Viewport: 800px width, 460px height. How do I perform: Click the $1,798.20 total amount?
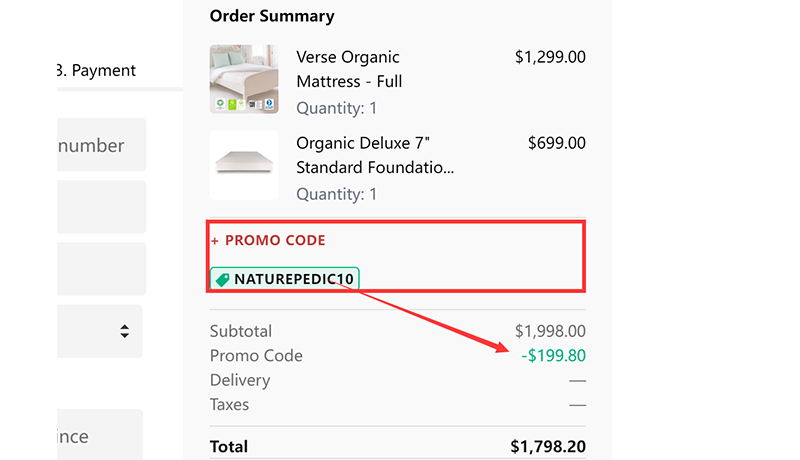(x=547, y=446)
